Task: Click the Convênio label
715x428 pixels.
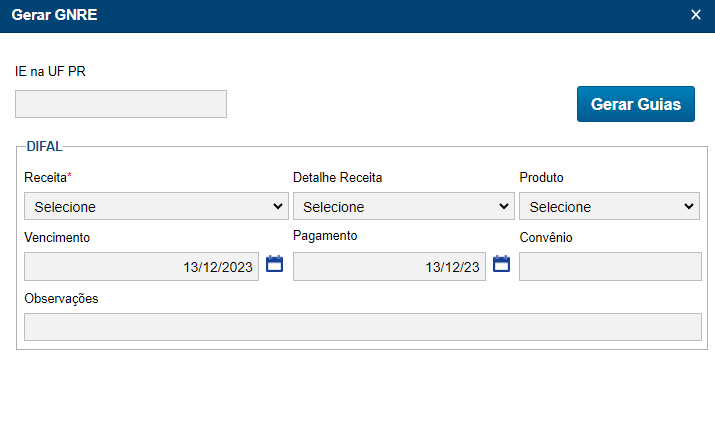Action: point(545,238)
